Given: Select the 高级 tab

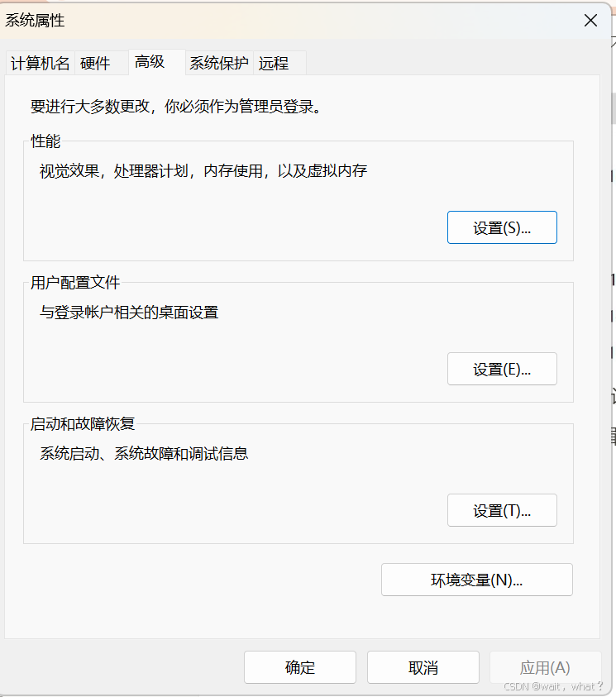Looking at the screenshot, I should pos(156,62).
